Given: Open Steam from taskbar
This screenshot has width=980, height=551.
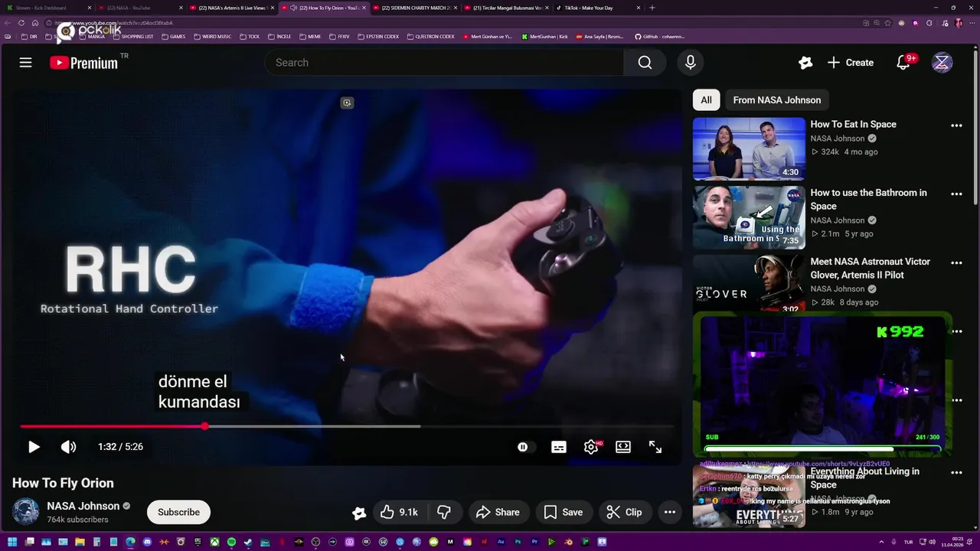Looking at the screenshot, I should (248, 543).
